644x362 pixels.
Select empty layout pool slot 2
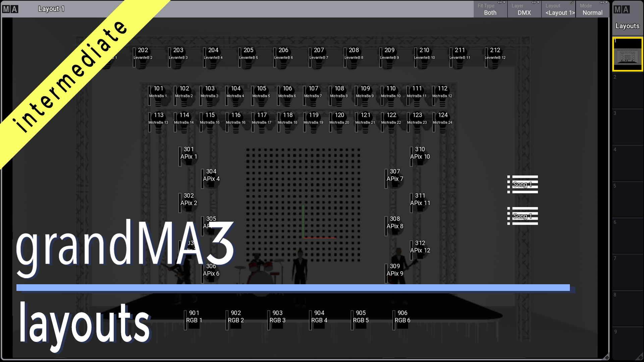(627, 91)
